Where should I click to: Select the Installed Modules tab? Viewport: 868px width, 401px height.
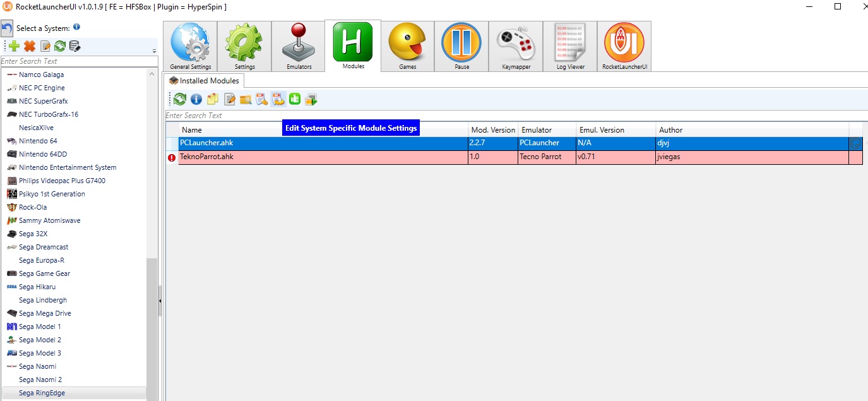[x=204, y=81]
